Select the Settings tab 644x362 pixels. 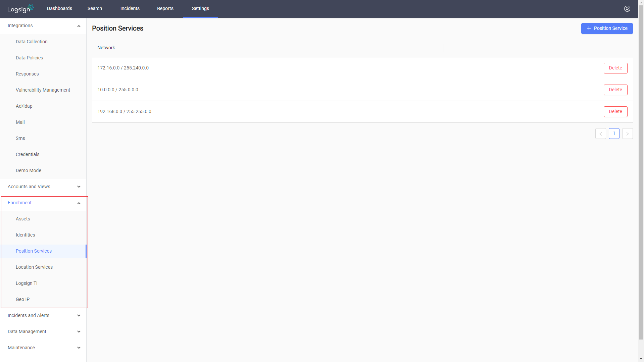point(200,9)
